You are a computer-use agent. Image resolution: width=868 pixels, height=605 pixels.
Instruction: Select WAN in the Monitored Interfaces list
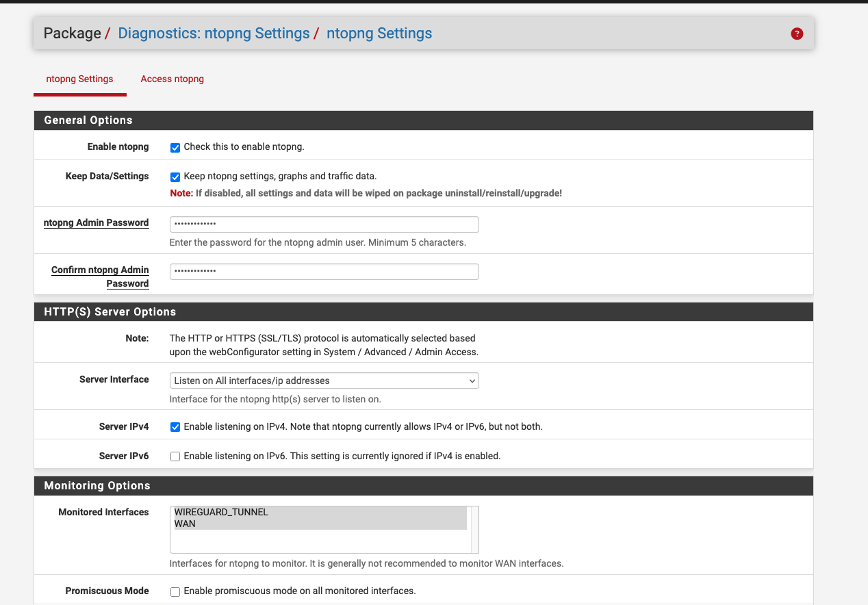(x=185, y=524)
